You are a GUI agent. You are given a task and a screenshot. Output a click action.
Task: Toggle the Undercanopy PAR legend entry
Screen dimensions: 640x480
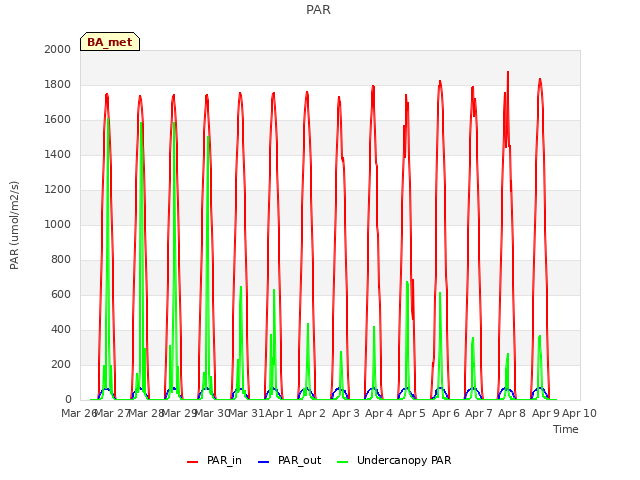click(x=394, y=460)
